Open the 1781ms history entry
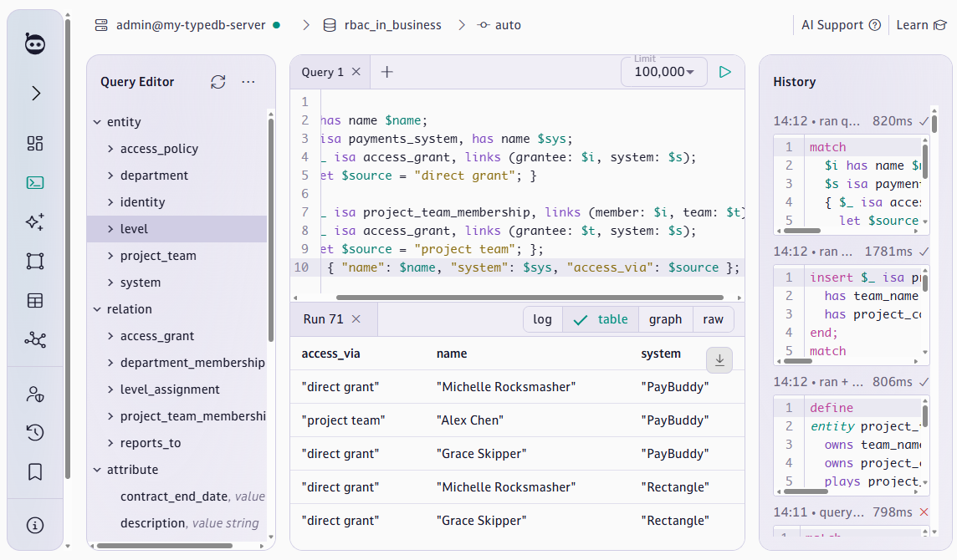Viewport: 957px width, 560px height. [852, 252]
